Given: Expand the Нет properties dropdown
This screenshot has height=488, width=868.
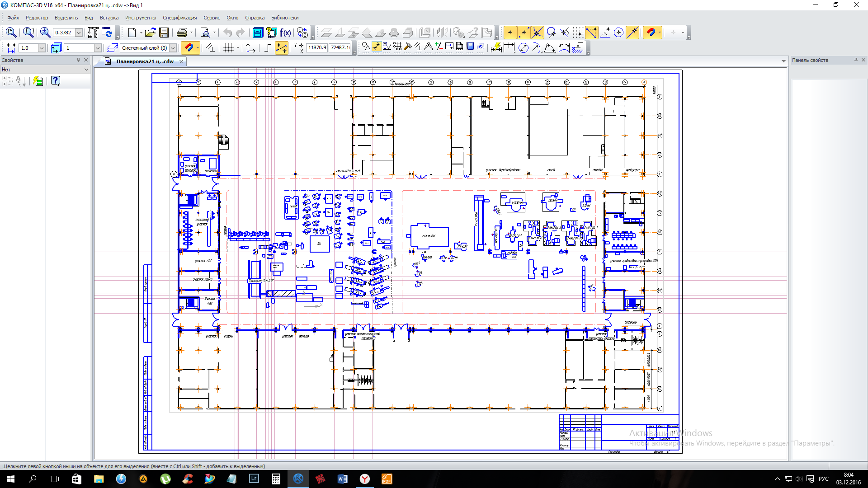Looking at the screenshot, I should (x=86, y=70).
